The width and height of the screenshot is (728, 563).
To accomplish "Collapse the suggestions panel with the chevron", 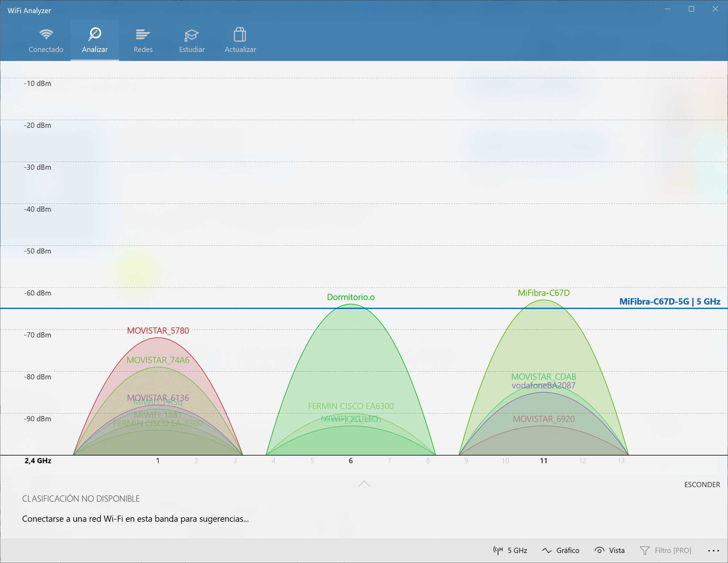I will [364, 484].
